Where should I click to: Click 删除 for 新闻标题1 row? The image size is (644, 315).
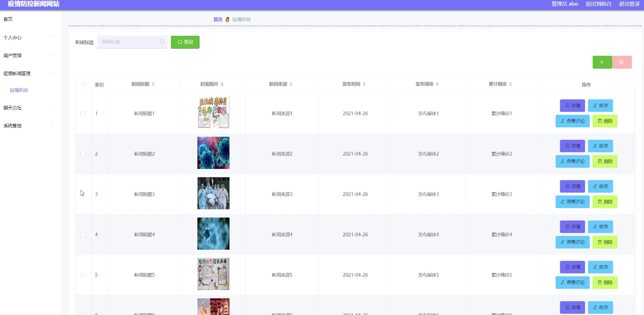(x=605, y=121)
